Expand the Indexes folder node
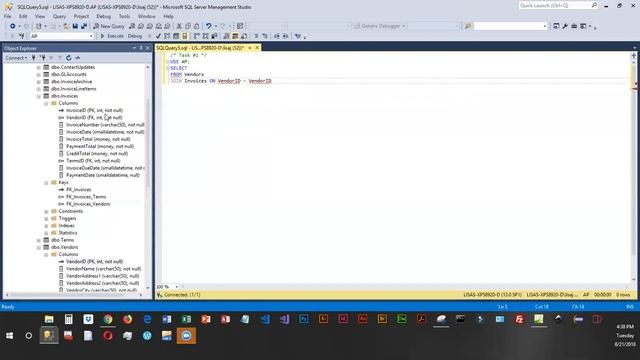The image size is (640, 360). pos(46,226)
